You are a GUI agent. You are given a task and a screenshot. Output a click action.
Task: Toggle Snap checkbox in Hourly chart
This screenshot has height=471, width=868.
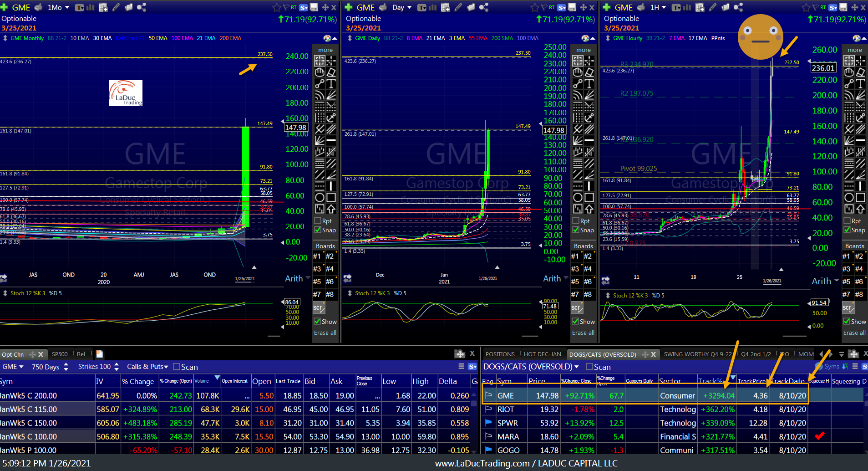848,230
